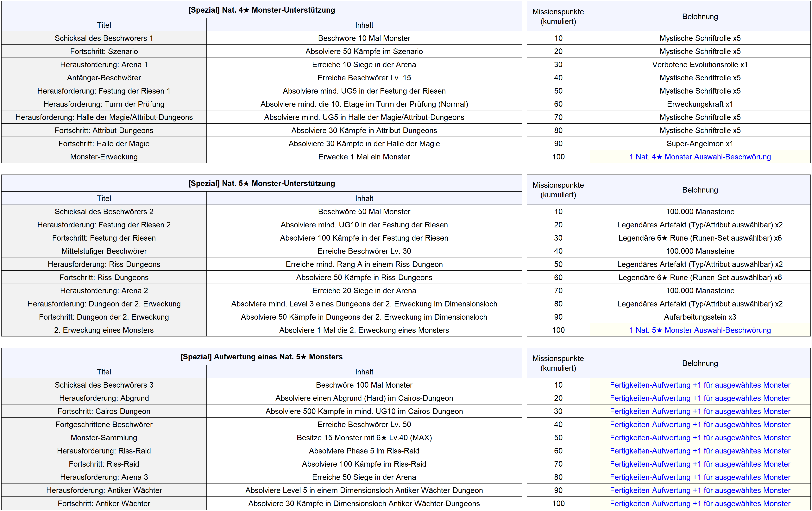Click the 'Beschwöre 100 Mal Monster' cell

(364, 385)
